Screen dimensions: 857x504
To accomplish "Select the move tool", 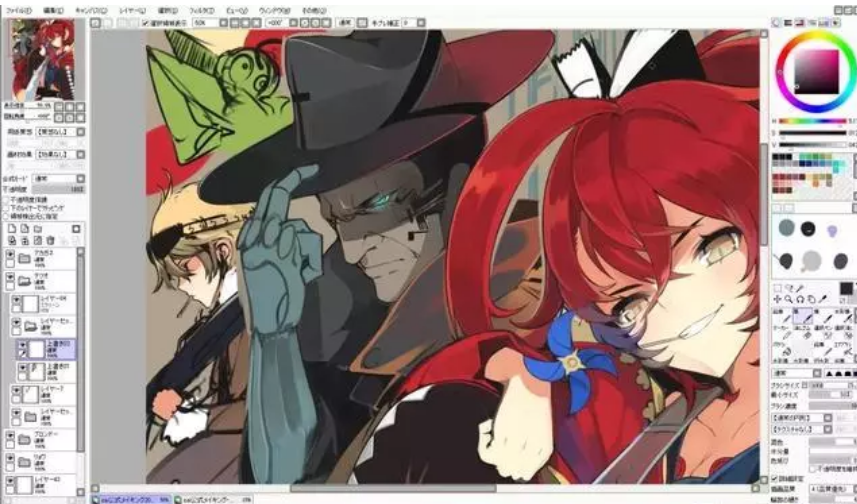I will coord(777,299).
